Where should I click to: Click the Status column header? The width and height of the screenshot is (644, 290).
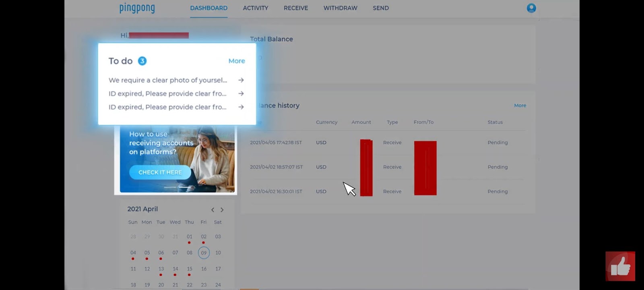495,122
